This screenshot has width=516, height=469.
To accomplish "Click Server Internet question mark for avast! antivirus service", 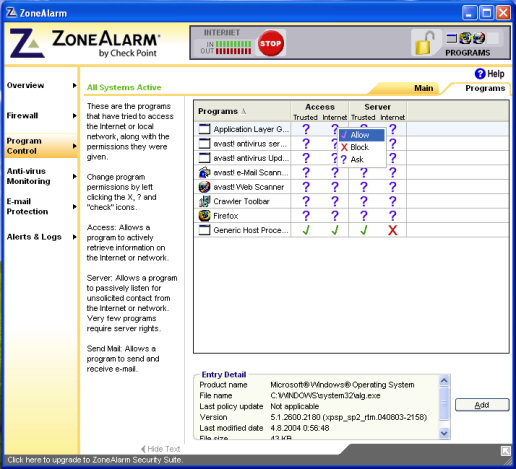I will (393, 144).
